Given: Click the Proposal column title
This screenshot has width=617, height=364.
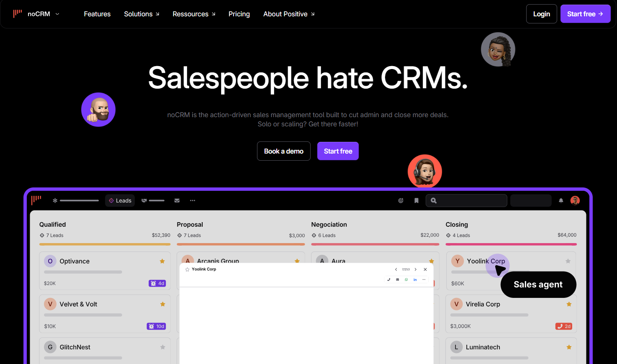Looking at the screenshot, I should point(190,225).
